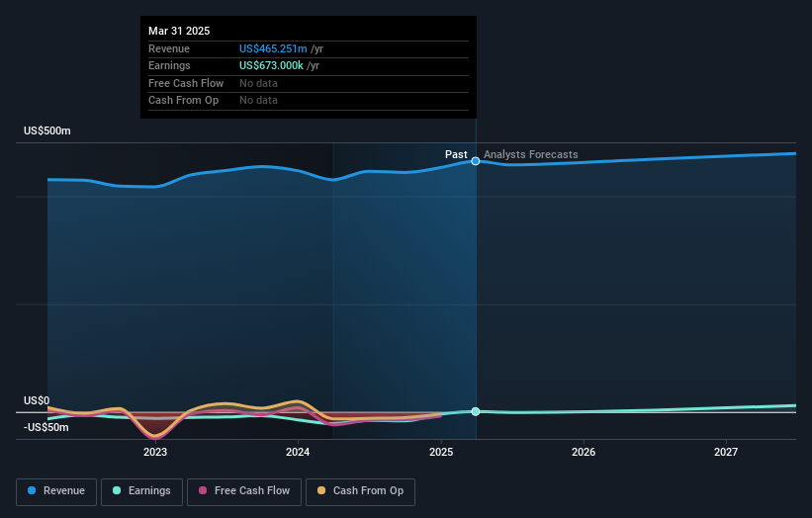
Task: Click the Mar 31 2025 tooltip date
Action: [x=179, y=31]
